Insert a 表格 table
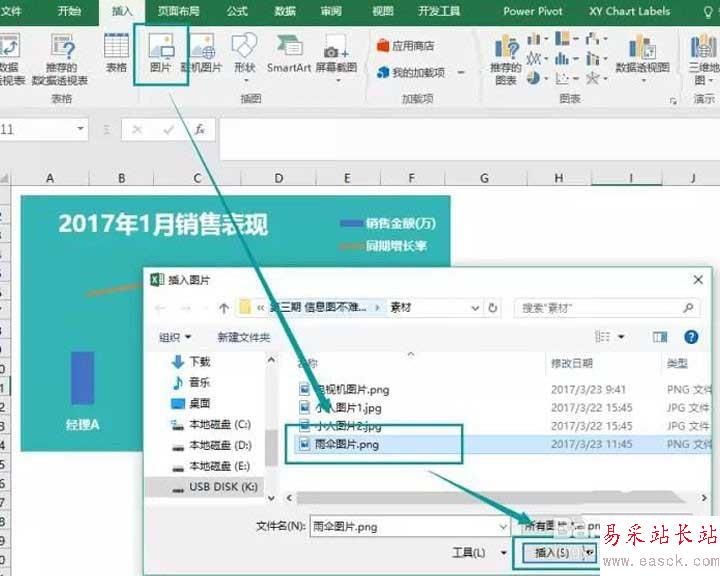Viewport: 720px width, 576px height. [117, 53]
